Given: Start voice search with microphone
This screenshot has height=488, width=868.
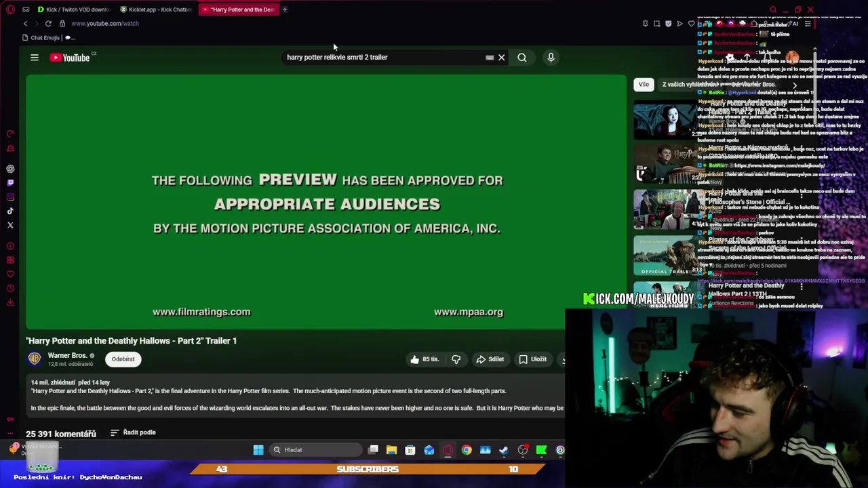Looking at the screenshot, I should coord(551,58).
